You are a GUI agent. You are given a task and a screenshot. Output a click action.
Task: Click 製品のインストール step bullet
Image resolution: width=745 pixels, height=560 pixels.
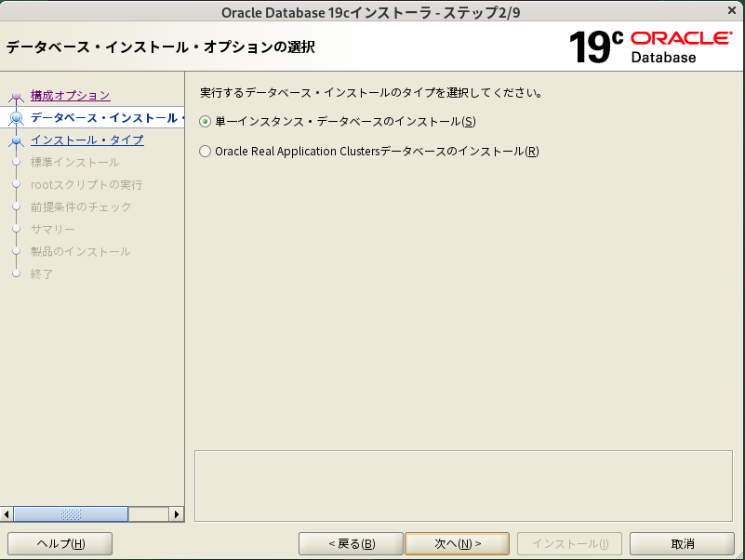pos(16,251)
